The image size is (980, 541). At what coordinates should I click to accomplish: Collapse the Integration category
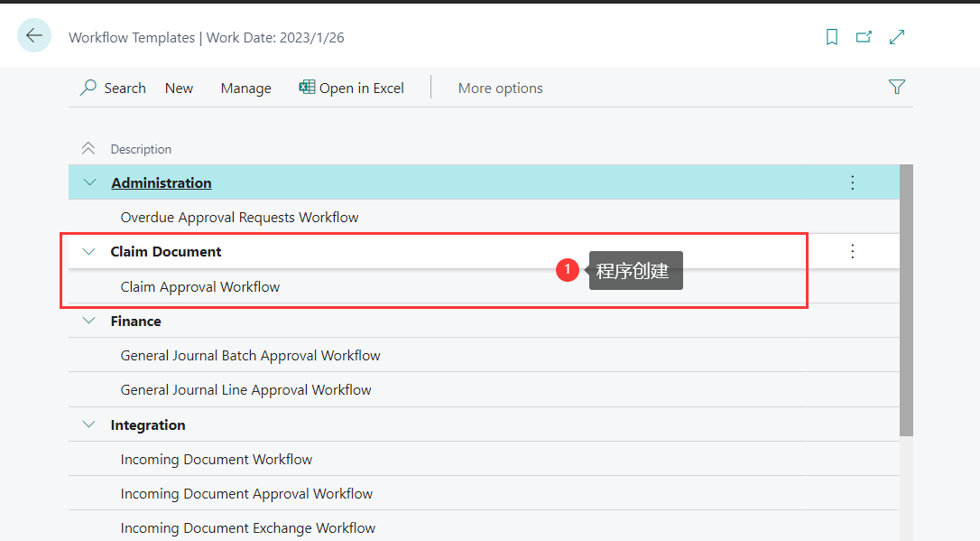tap(88, 424)
